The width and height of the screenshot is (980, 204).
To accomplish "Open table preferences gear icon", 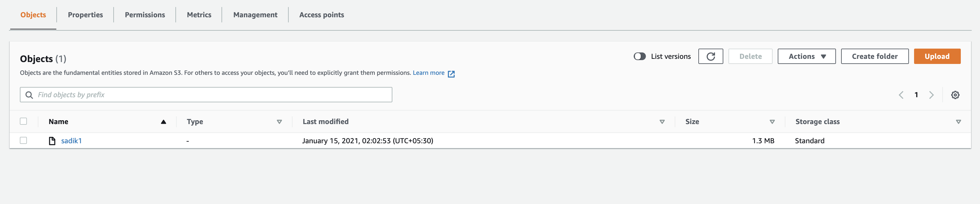I will [x=955, y=95].
